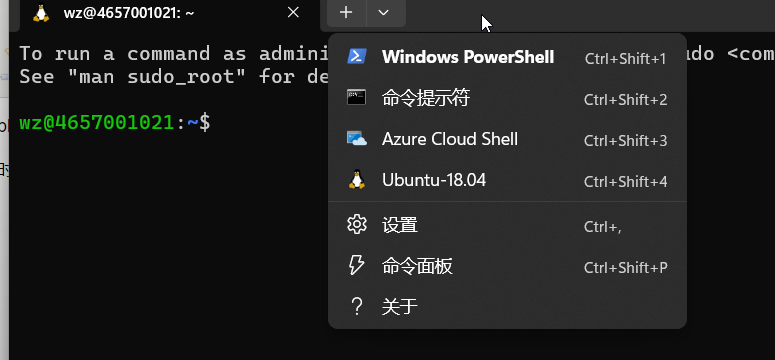Click the 命令提示符 console icon
This screenshot has height=360, width=775.
(x=356, y=97)
